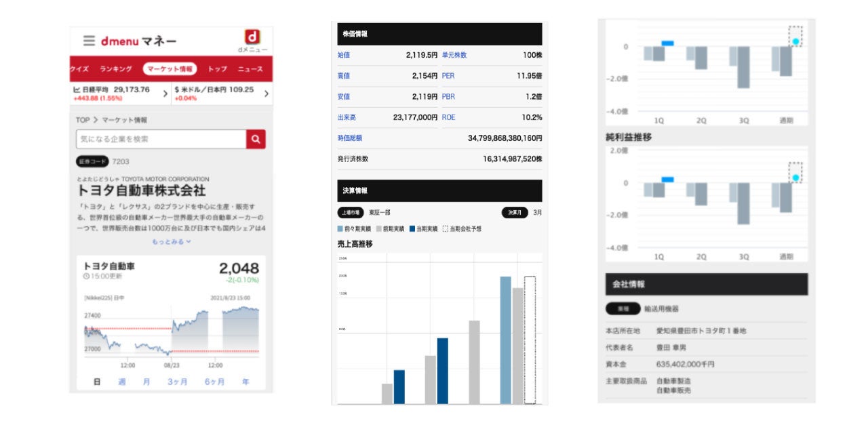Click the 前期実績 gray legend swatch
Viewport: 868px width, 427px height.
point(378,229)
